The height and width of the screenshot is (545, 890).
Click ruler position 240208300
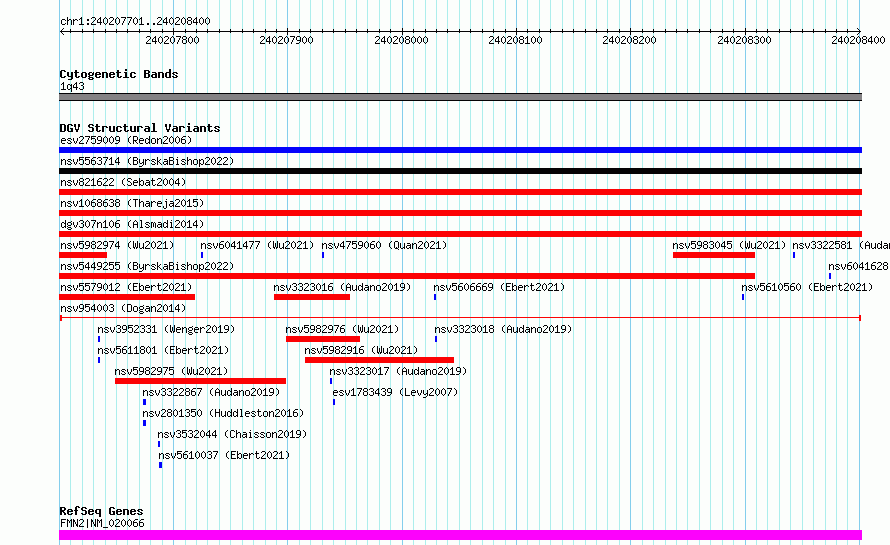tap(744, 40)
